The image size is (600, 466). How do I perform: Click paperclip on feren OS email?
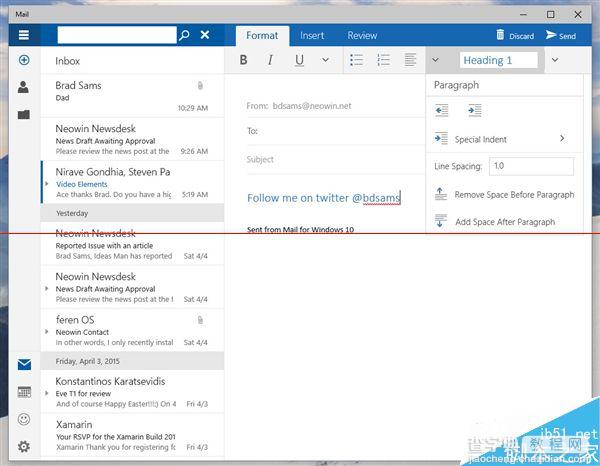pyautogui.click(x=200, y=320)
